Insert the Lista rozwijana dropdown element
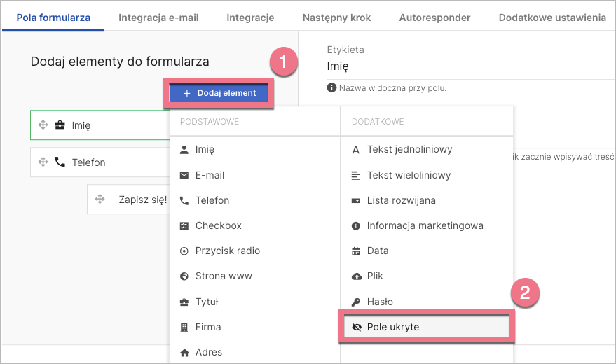The image size is (616, 364). click(x=401, y=200)
